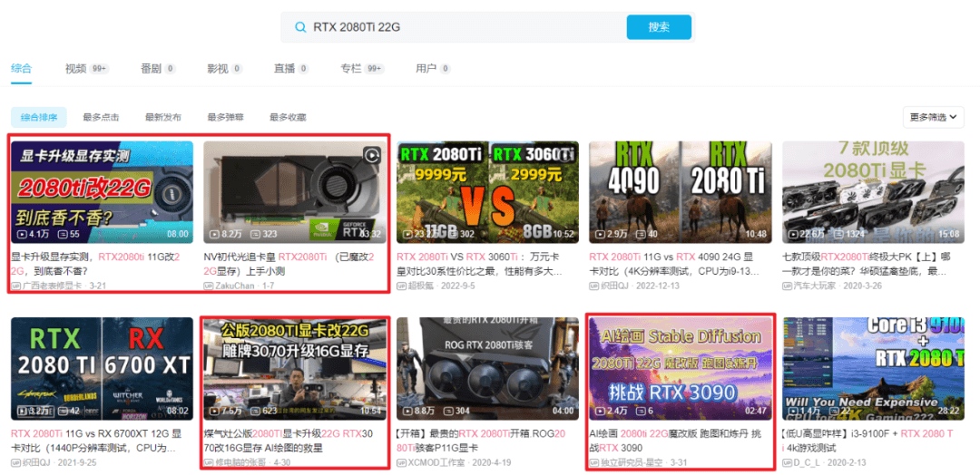Click the blue 搜索 button
The image size is (980, 475).
click(x=659, y=27)
